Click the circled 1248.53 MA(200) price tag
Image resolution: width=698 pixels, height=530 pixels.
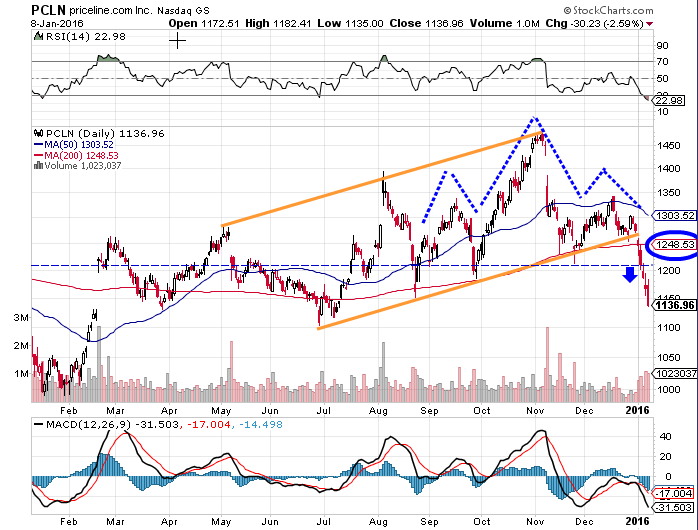[674, 244]
